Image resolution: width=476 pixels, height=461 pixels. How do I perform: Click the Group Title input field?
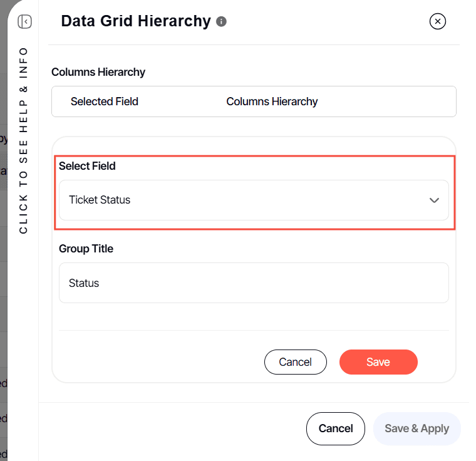click(x=254, y=283)
